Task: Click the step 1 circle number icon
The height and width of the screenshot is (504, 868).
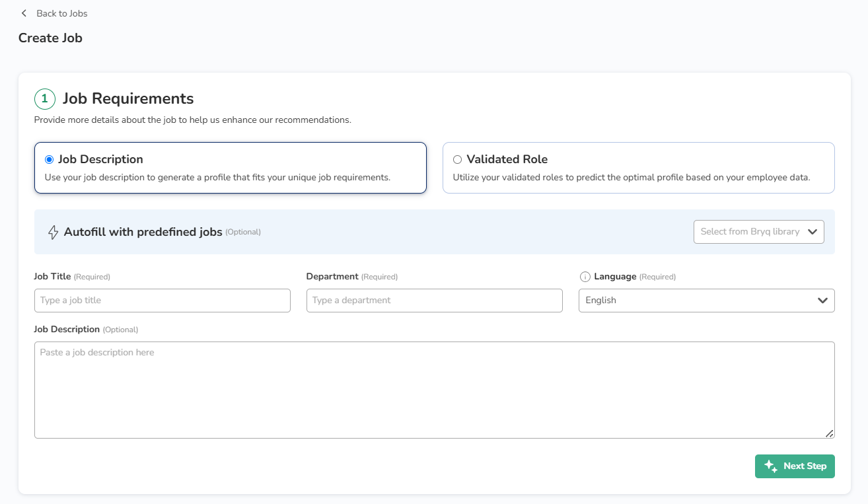Action: [45, 99]
